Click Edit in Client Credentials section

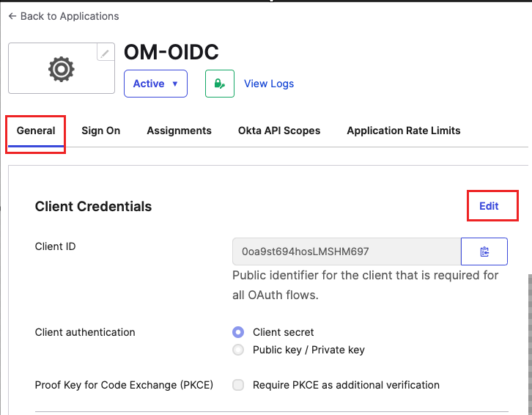point(489,206)
